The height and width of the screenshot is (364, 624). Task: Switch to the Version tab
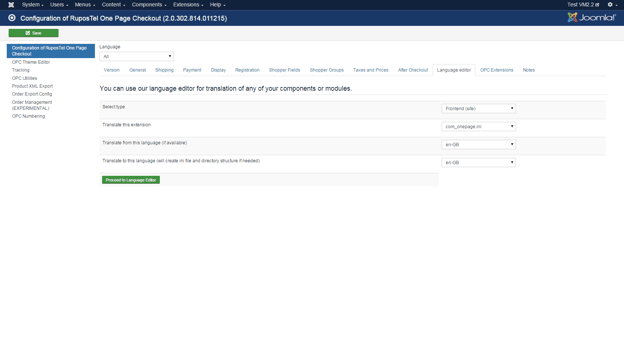tap(112, 70)
